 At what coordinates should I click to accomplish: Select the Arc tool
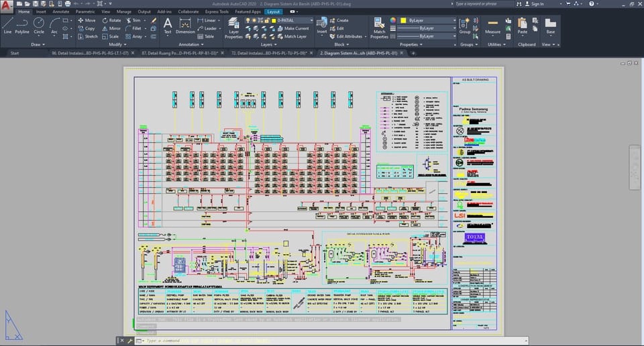pos(54,25)
